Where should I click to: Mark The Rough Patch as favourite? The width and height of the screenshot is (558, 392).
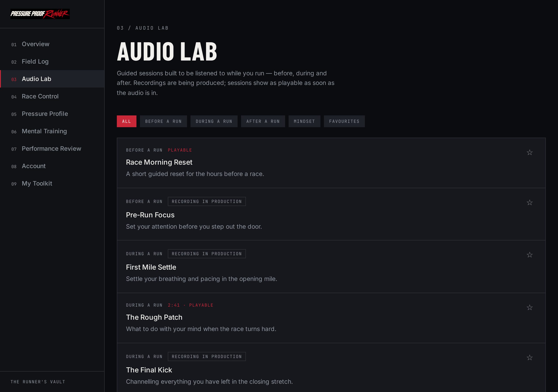[x=530, y=307]
